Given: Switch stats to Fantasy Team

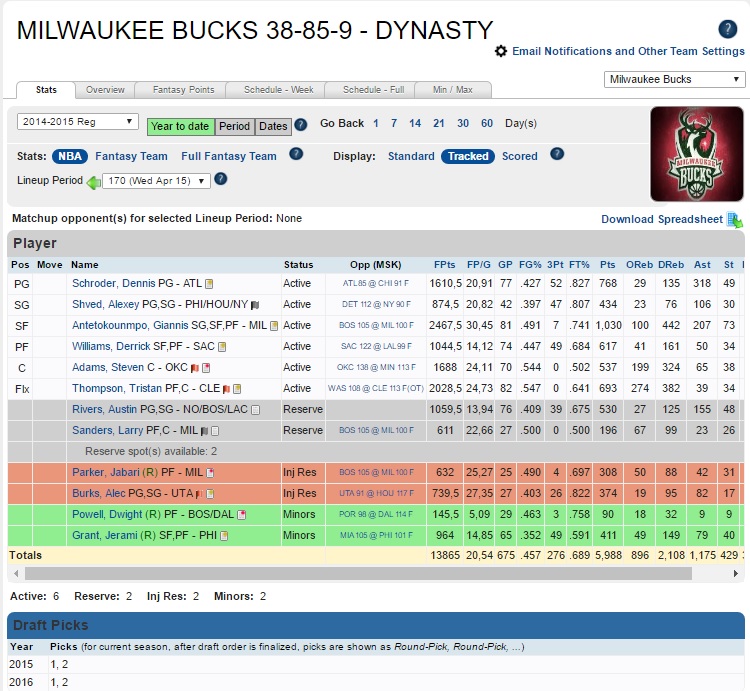Looking at the screenshot, I should 132,156.
